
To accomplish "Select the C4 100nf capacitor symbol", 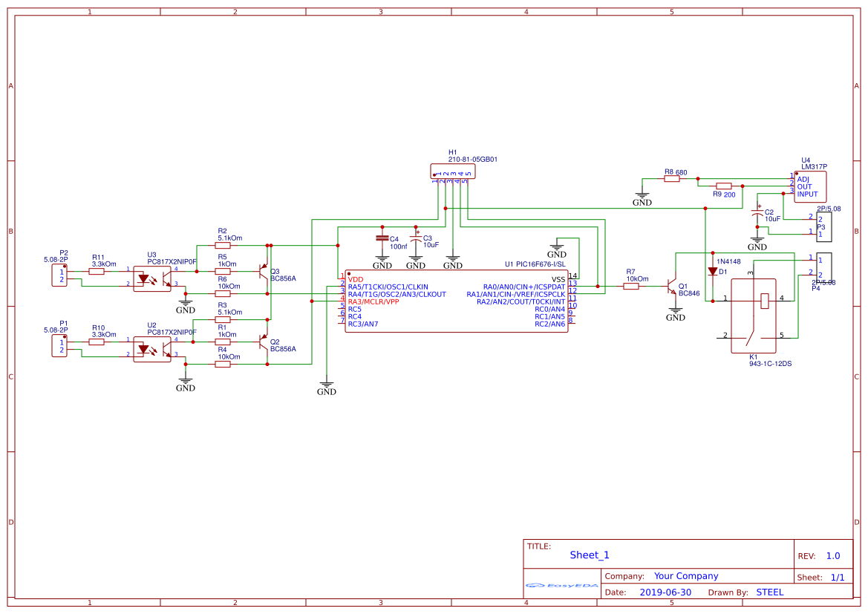I will (382, 239).
